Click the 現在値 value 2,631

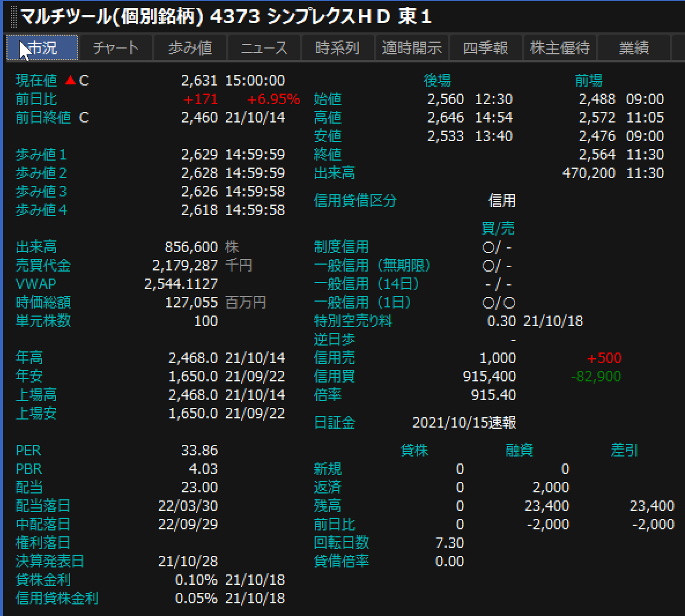[199, 80]
